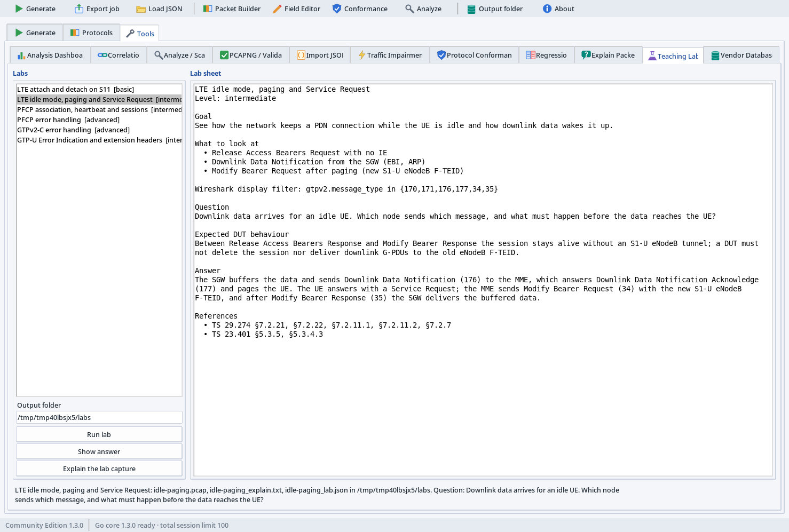Image resolution: width=789 pixels, height=532 pixels.
Task: Click the Analyze magnifier icon in toolbar
Action: 409,9
